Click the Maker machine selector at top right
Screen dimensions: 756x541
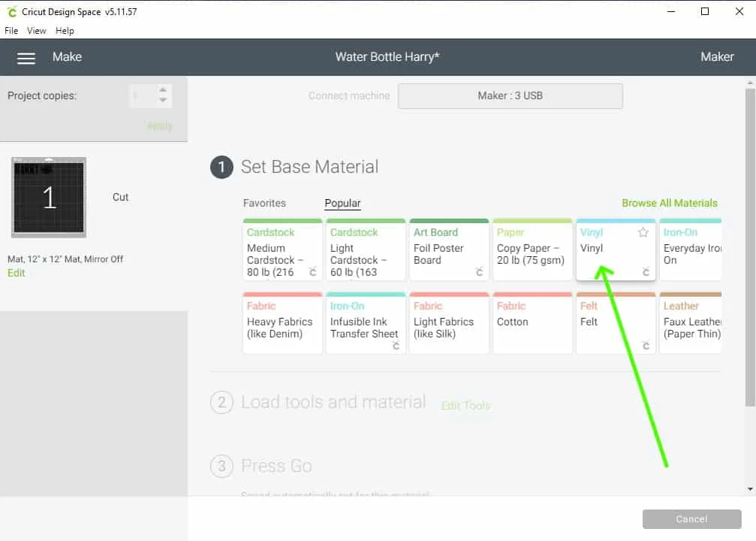coord(717,57)
